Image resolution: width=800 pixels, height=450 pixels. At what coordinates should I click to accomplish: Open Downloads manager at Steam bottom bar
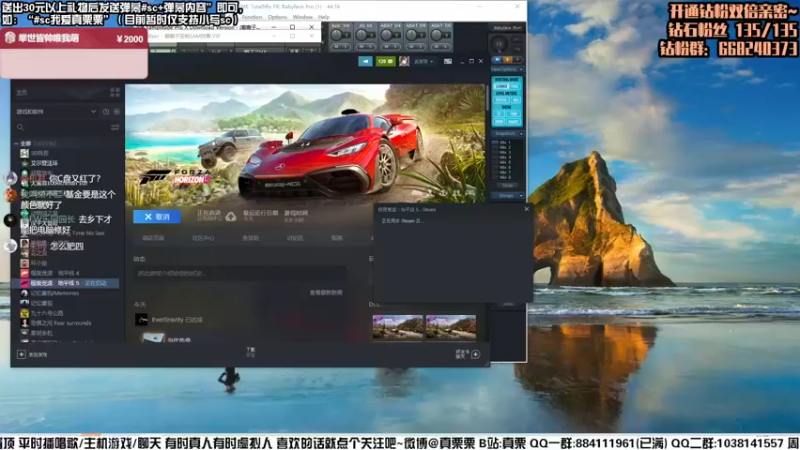251,352
